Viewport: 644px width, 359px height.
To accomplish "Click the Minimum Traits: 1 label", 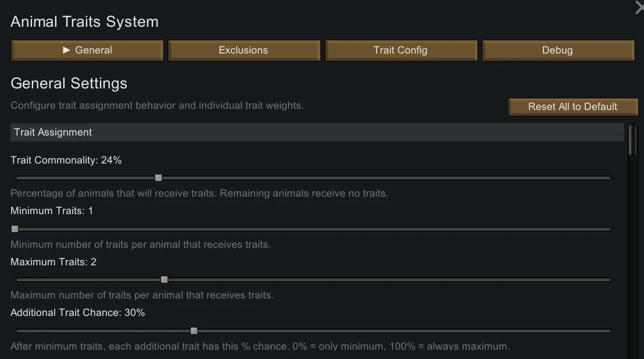I will click(52, 211).
